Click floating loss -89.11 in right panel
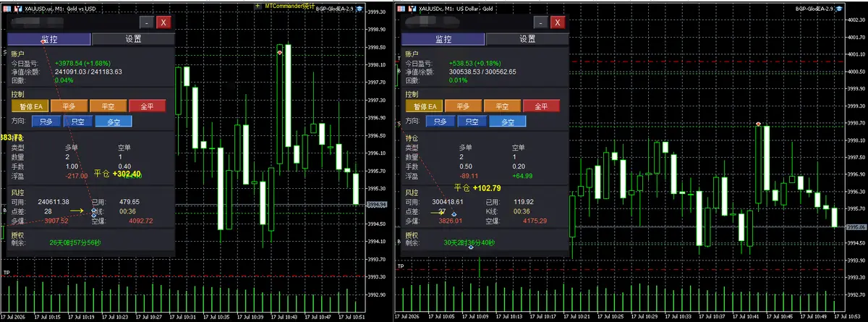Screen dimensions: 868x322 point(469,175)
